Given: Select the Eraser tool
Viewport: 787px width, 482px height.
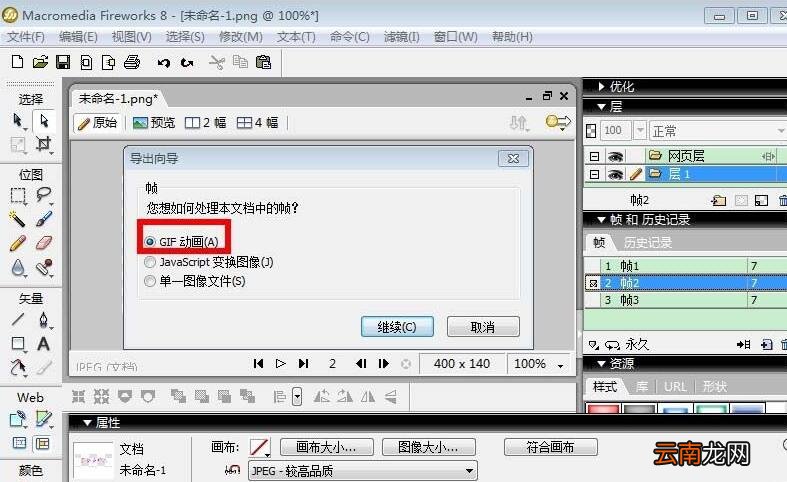Looking at the screenshot, I should pos(44,244).
